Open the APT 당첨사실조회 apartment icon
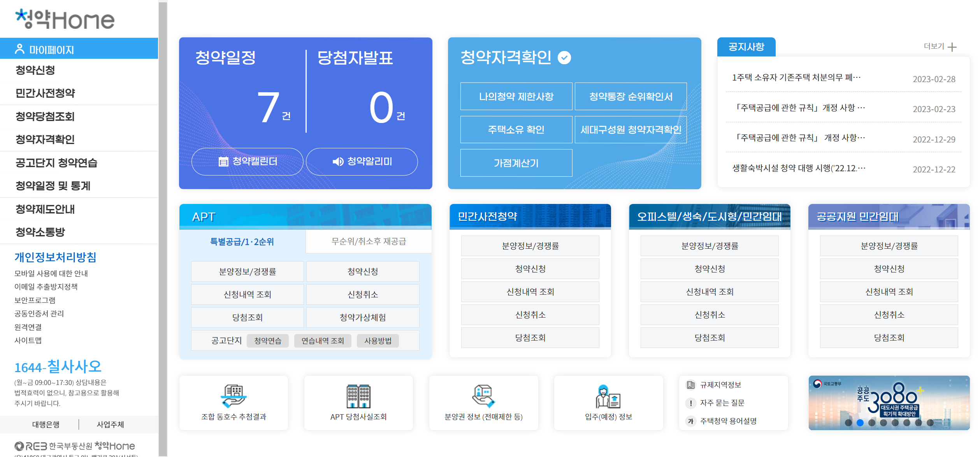This screenshot has height=457, width=980. [x=358, y=396]
